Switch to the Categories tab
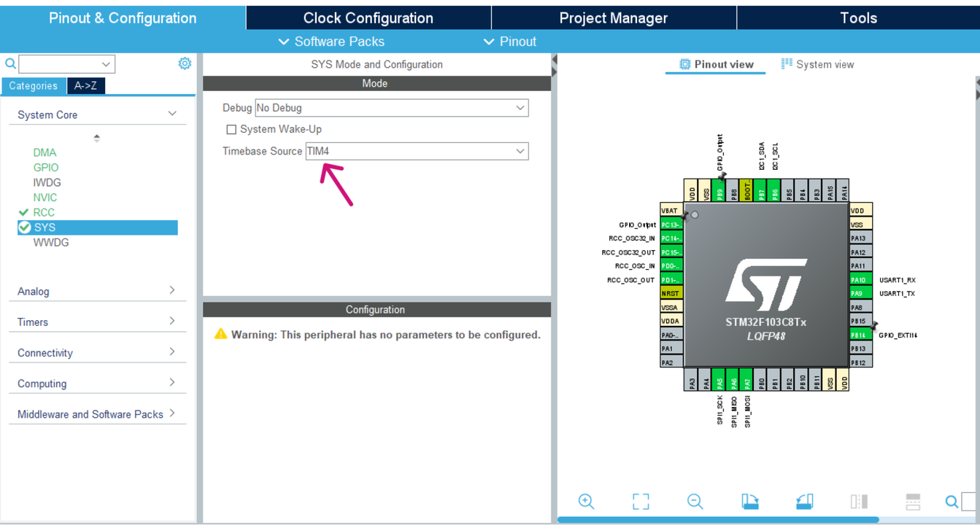Viewport: 980px width, 525px height. click(x=34, y=86)
